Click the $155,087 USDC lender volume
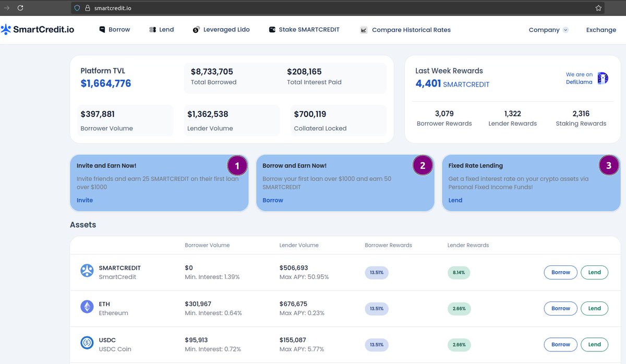626x364 pixels. (x=293, y=339)
